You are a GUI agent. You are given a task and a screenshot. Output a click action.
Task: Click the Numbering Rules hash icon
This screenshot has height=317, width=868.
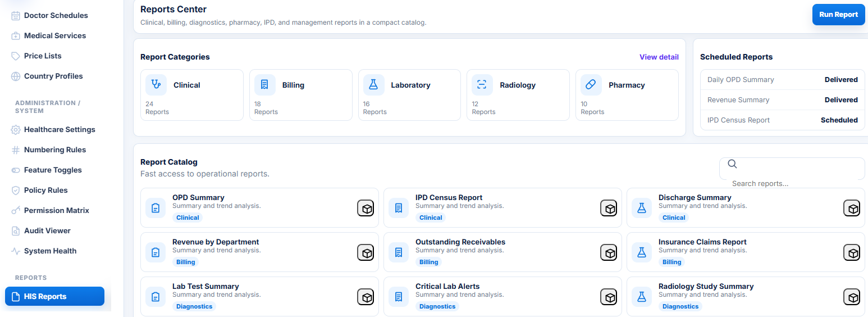coord(16,150)
